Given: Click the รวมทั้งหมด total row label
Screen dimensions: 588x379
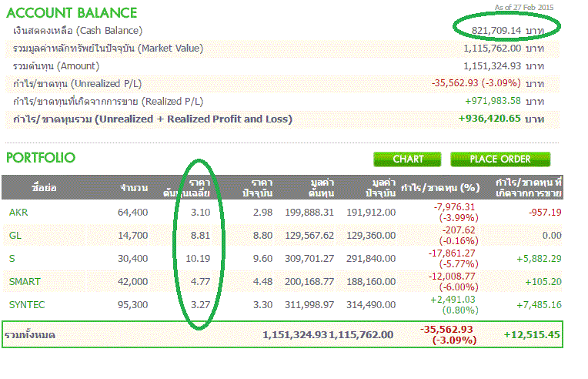Looking at the screenshot, I should 30,335.
